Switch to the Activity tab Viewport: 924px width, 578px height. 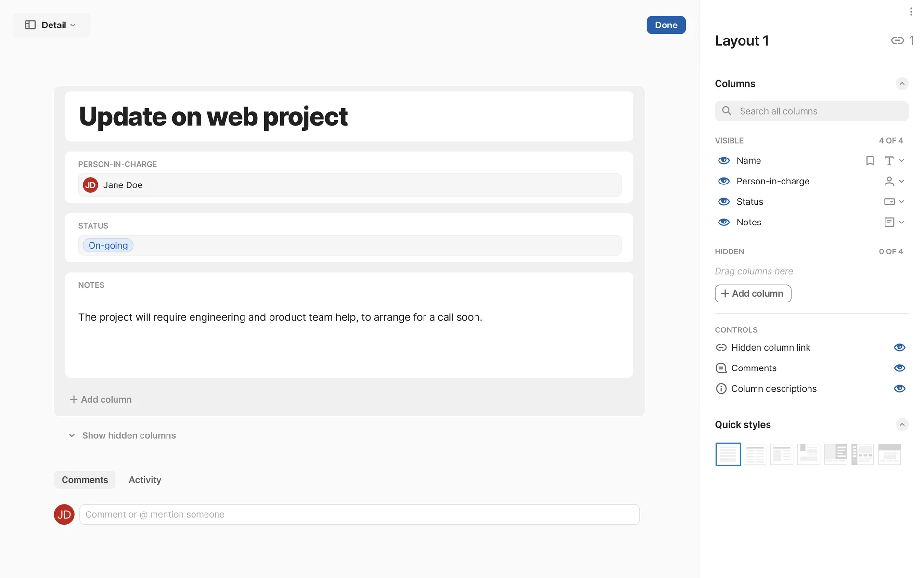click(145, 480)
